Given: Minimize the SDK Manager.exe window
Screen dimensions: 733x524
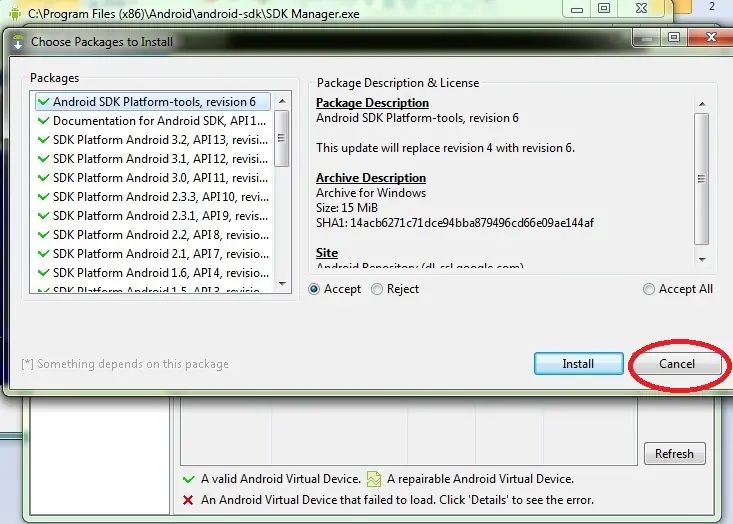Looking at the screenshot, I should pos(577,9).
